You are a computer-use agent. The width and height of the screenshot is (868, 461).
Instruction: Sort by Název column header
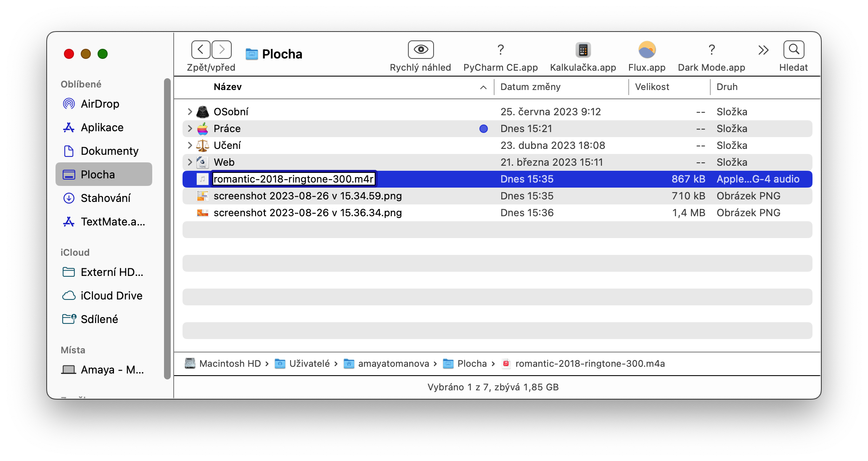click(x=228, y=87)
